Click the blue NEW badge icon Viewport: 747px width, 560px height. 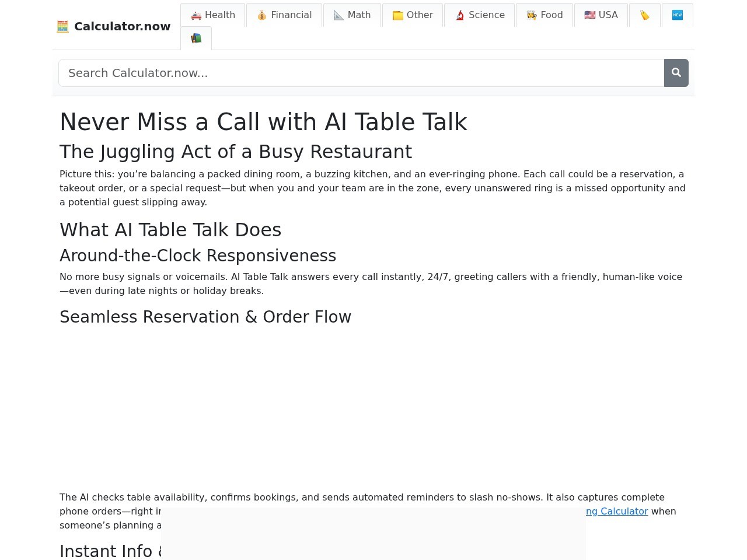tap(677, 15)
